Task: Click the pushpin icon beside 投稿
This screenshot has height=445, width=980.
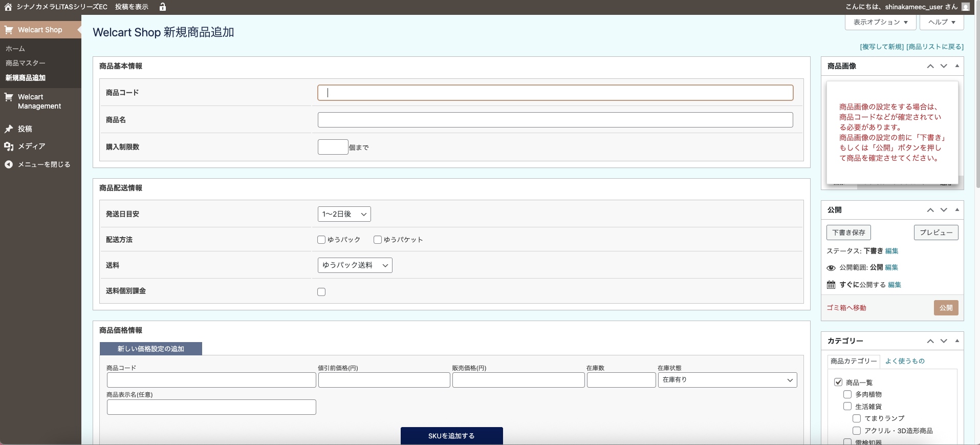Action: (x=9, y=129)
